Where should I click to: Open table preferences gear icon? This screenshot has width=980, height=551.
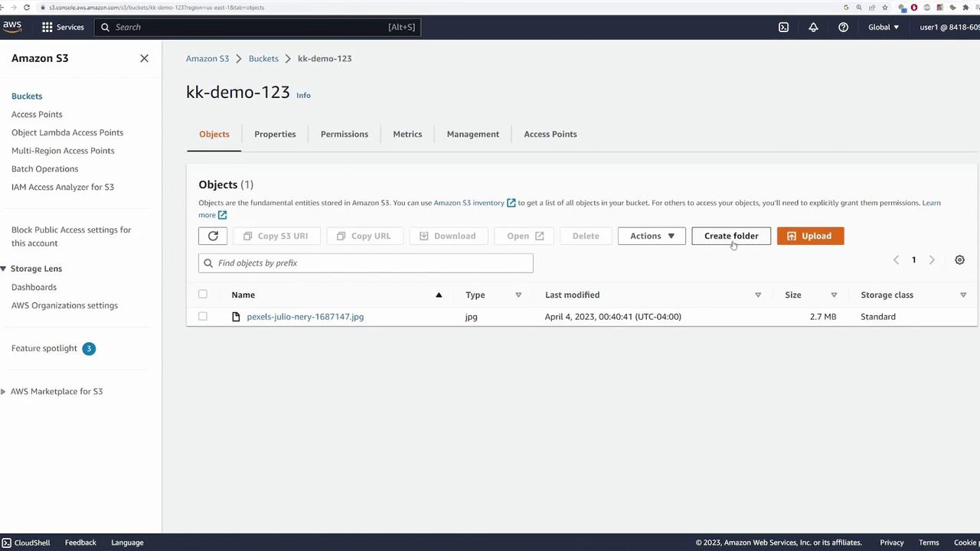pyautogui.click(x=959, y=260)
